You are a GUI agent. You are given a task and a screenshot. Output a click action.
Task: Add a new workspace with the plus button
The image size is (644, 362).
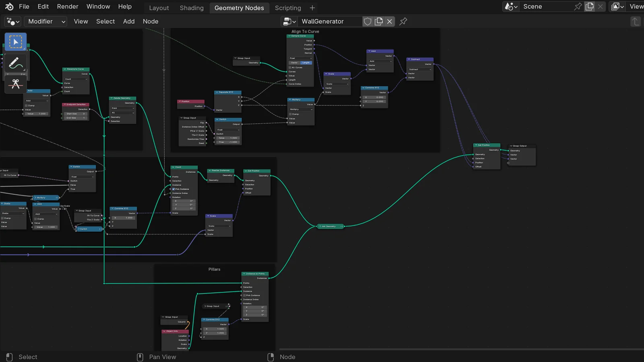312,8
